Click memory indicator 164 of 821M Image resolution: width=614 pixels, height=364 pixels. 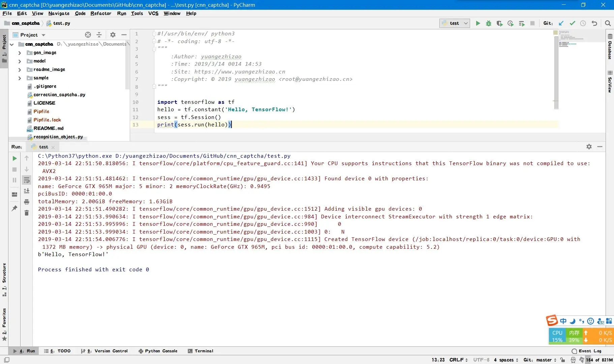click(599, 360)
